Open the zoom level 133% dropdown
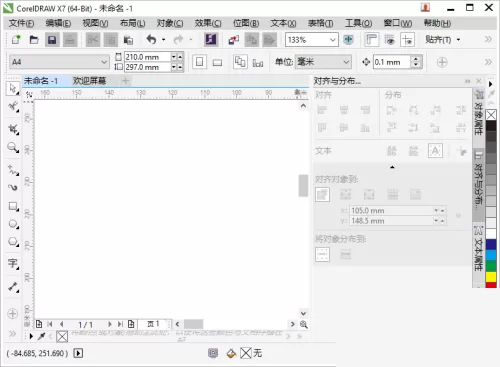The image size is (500, 367). point(332,40)
